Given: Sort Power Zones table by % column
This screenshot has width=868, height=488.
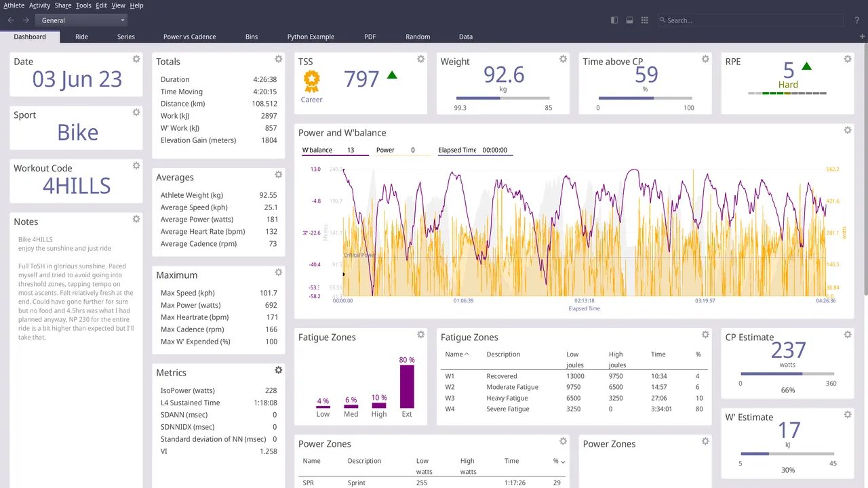Looking at the screenshot, I should [x=559, y=461].
